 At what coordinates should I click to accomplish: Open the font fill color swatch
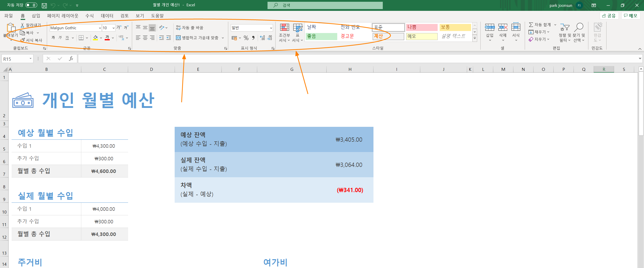[95, 38]
